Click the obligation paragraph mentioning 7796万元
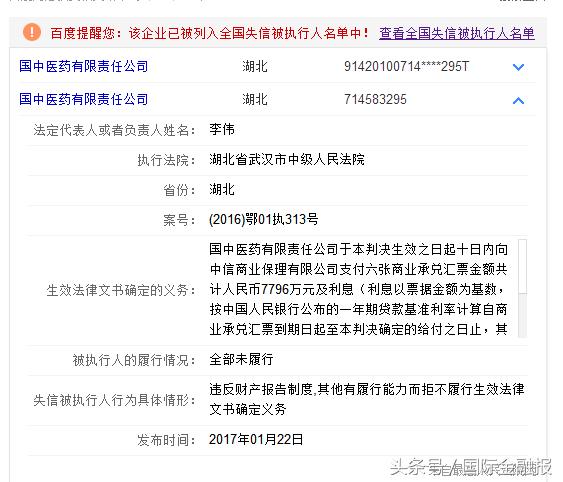The height and width of the screenshot is (482, 563). (x=358, y=289)
